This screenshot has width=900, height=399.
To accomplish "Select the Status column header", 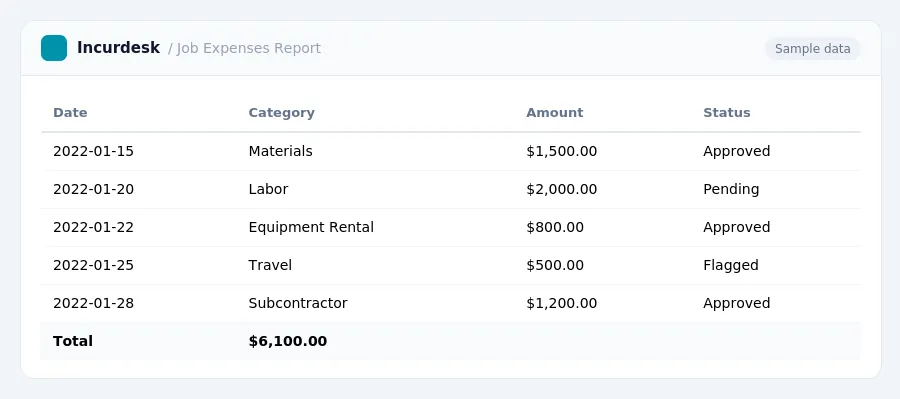I will point(727,113).
